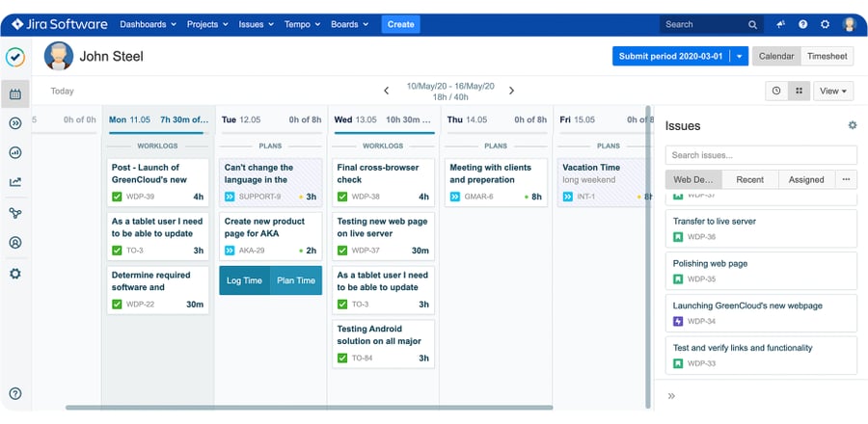Click the plan icon on GMAR-6 card
Screen dimensions: 868x424
tap(455, 197)
